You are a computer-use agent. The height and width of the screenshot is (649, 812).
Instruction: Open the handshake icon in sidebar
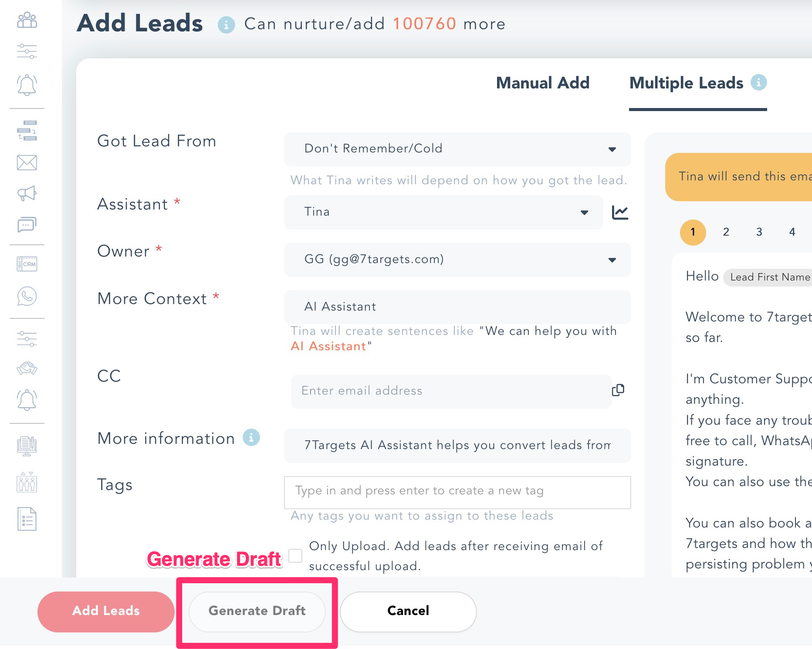(27, 368)
